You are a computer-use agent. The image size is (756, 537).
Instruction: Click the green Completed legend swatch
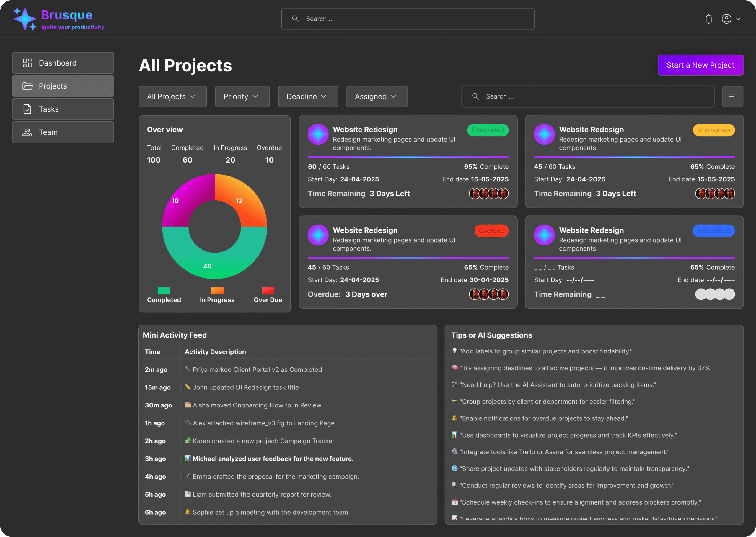pyautogui.click(x=164, y=290)
